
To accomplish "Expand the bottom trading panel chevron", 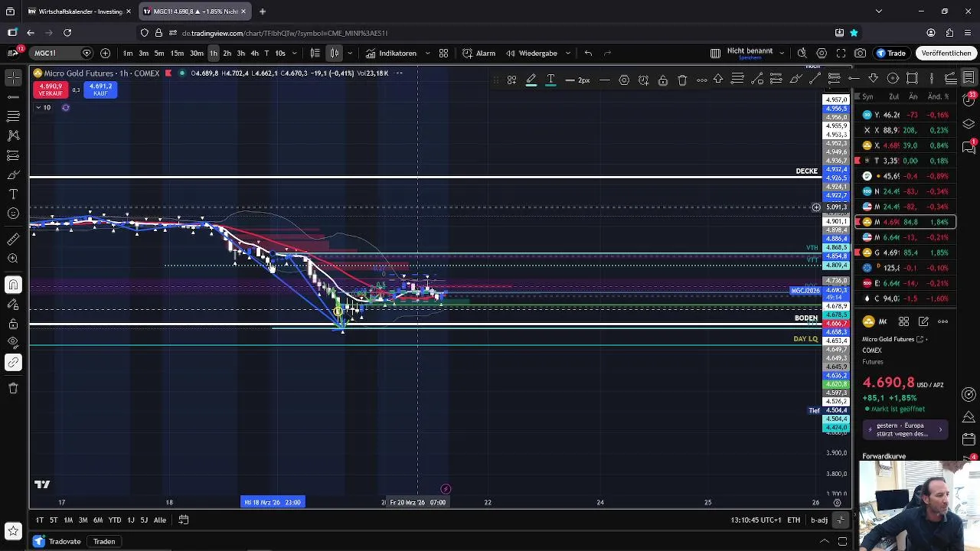I will [825, 542].
